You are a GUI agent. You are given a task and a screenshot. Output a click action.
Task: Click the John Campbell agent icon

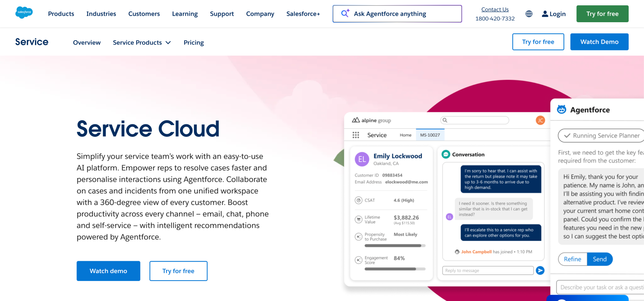click(457, 252)
